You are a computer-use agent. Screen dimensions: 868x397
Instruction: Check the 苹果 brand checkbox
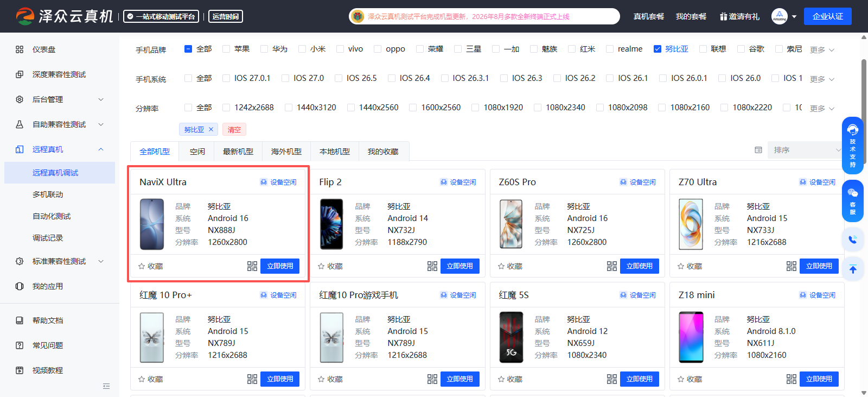[226, 49]
